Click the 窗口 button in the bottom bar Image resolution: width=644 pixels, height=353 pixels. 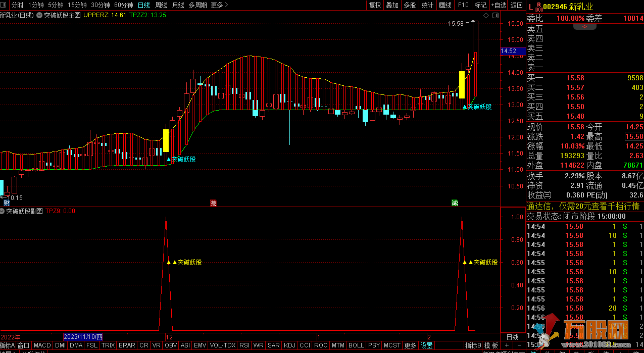tap(24, 345)
